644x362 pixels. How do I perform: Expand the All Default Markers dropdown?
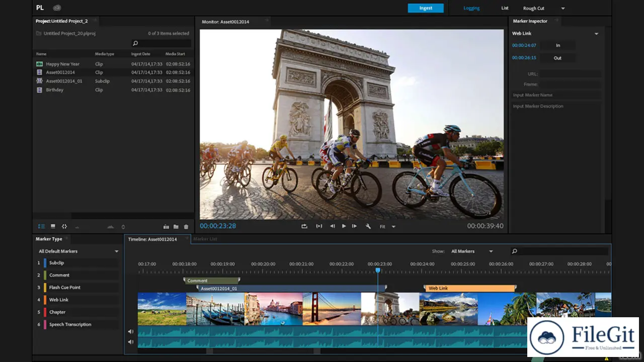pos(117,251)
